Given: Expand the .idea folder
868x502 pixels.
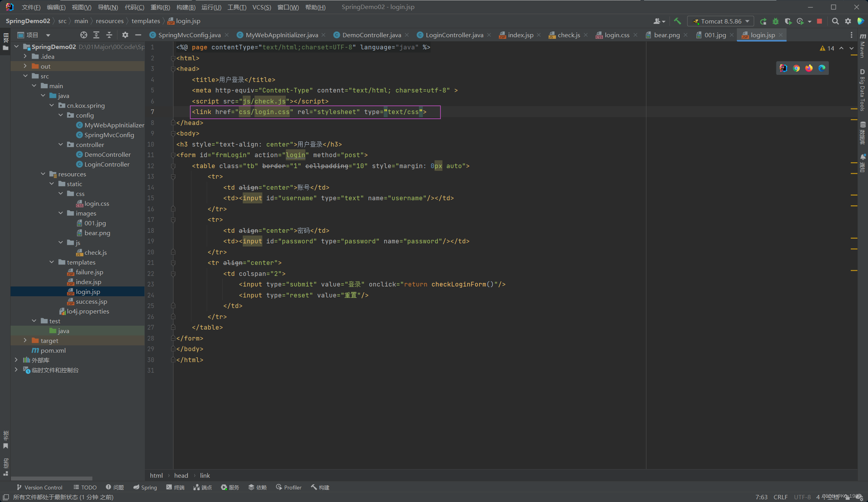Looking at the screenshot, I should click(x=25, y=56).
